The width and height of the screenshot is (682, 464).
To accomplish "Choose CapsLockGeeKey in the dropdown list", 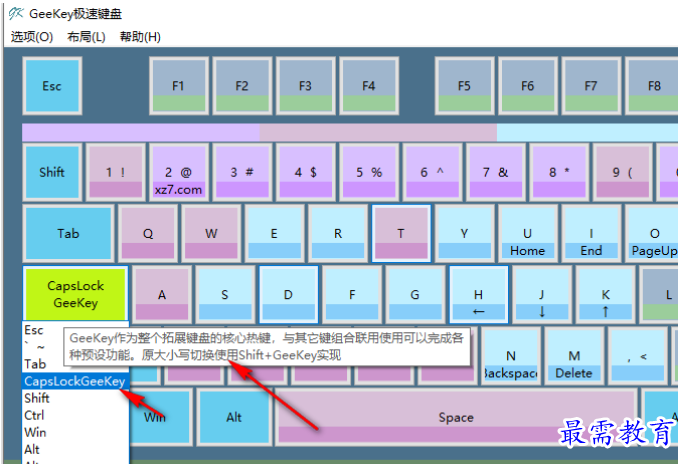I will [76, 381].
